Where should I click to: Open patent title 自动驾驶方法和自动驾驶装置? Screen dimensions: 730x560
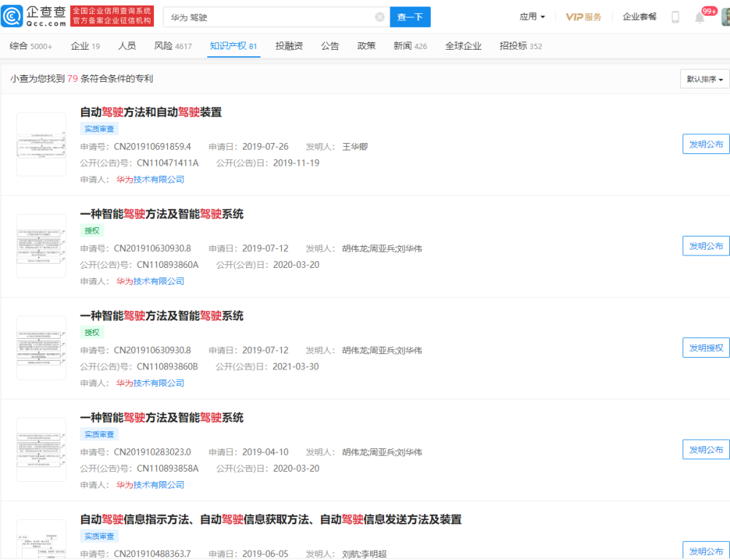tap(151, 112)
